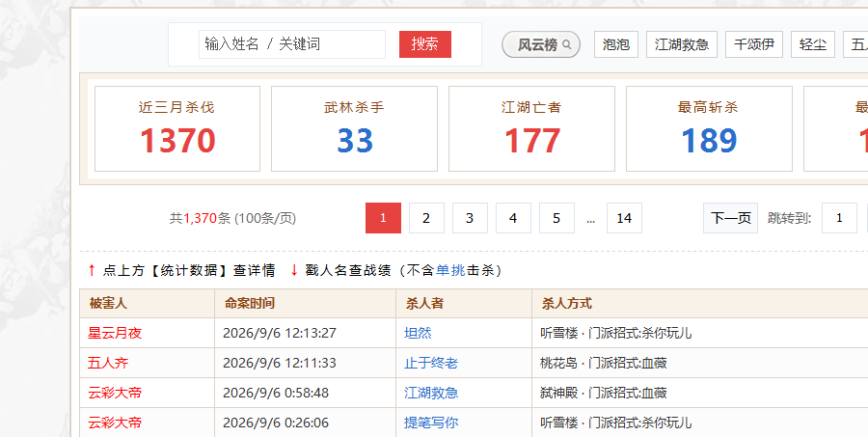Viewport: 868px width, 437px height.
Task: Click the time 2026/9/6 12:11:33
Action: (x=280, y=363)
